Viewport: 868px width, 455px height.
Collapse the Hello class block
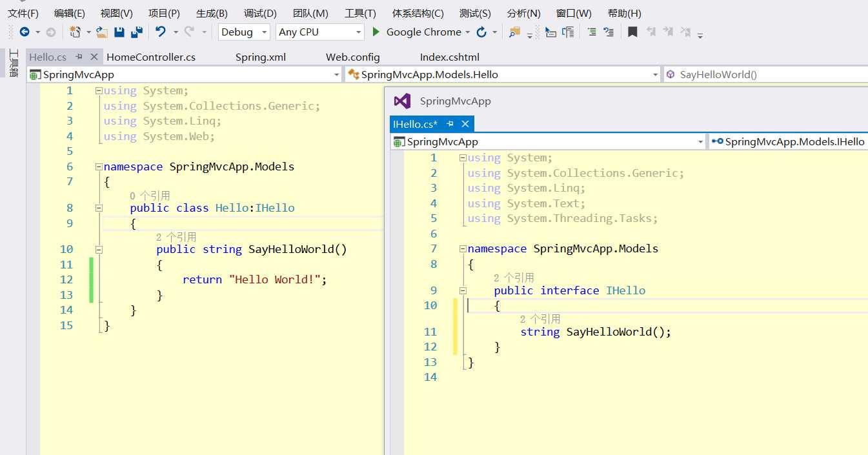(99, 208)
